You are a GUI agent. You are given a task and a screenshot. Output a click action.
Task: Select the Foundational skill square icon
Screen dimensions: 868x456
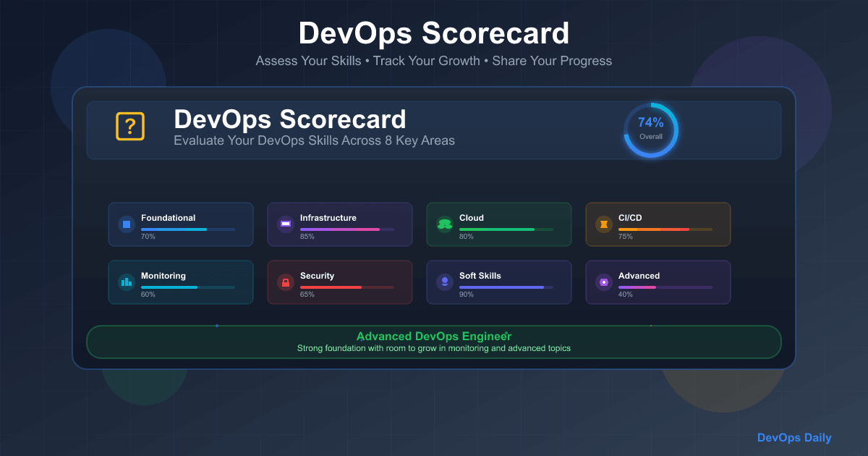[126, 225]
